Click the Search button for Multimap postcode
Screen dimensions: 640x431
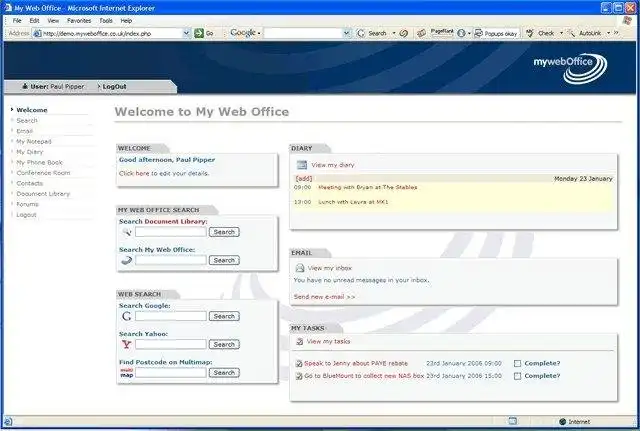(224, 373)
